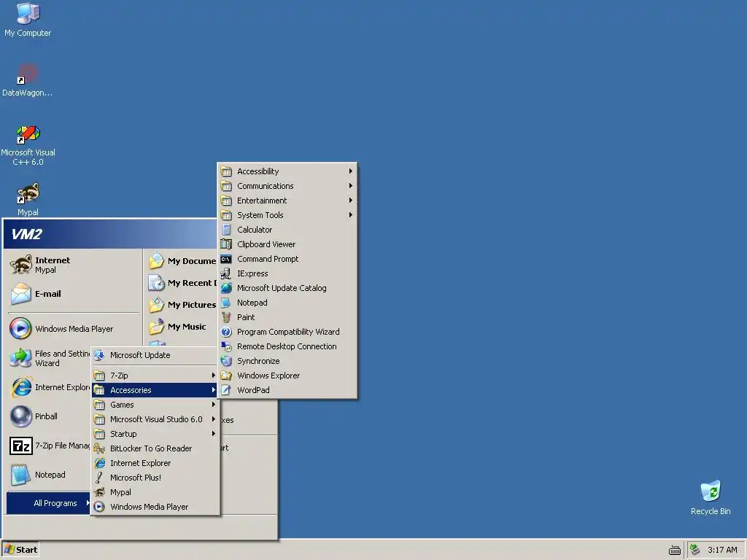The height and width of the screenshot is (560, 747).
Task: Click Microsoft Update in All Programs
Action: (x=155, y=355)
